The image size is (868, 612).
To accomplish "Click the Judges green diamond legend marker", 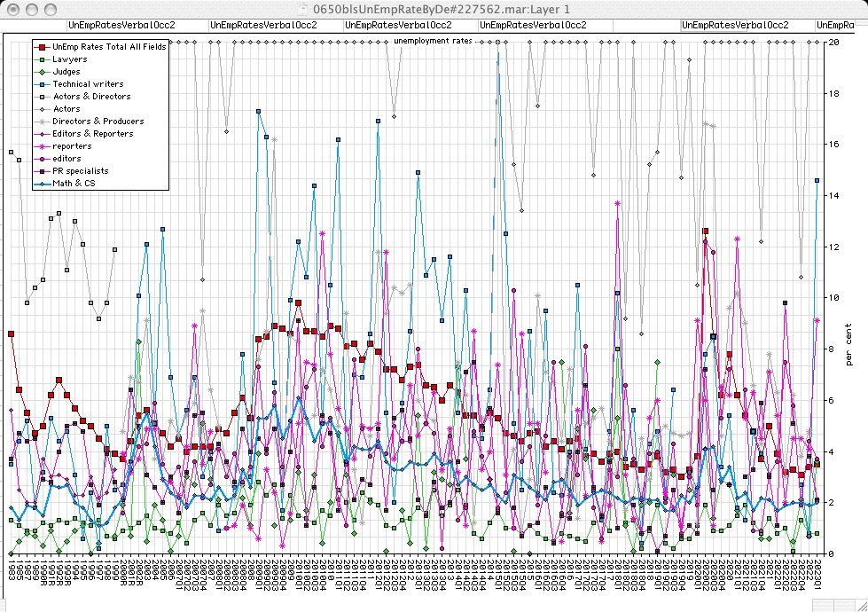I will pyautogui.click(x=42, y=71).
